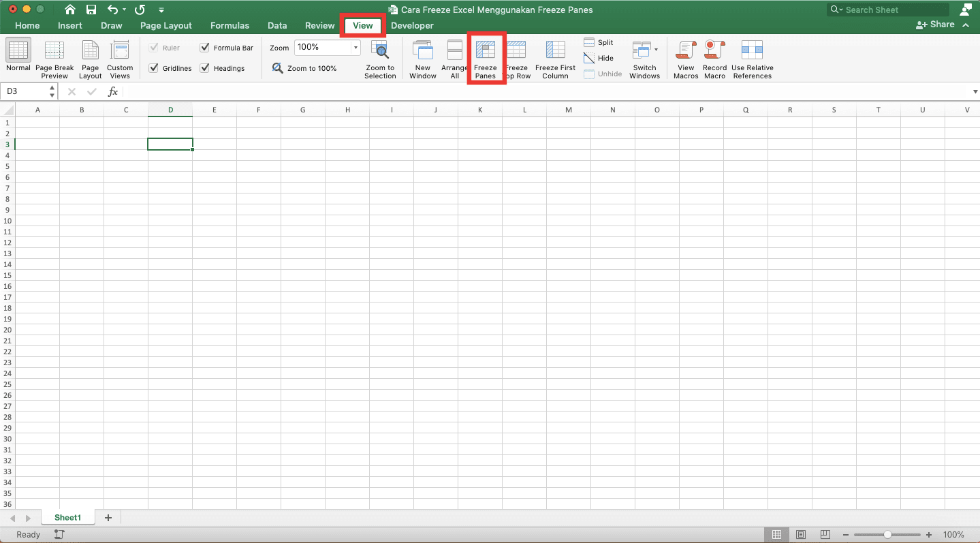980x543 pixels.
Task: Switch to the Draw tab
Action: tap(112, 25)
